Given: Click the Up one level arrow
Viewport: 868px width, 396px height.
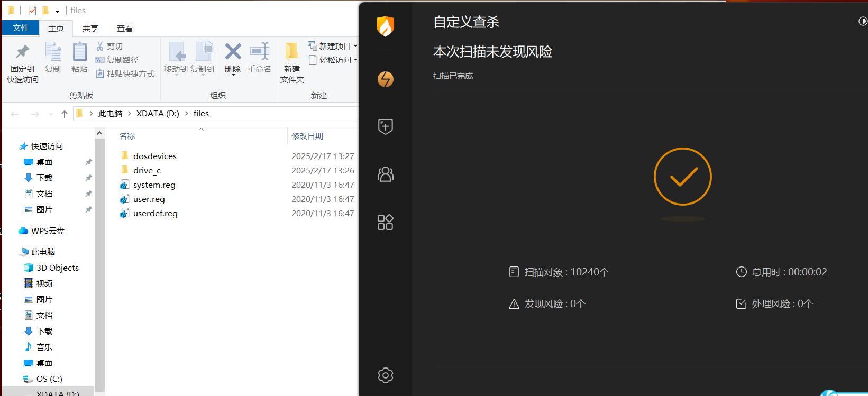Looking at the screenshot, I should (65, 114).
